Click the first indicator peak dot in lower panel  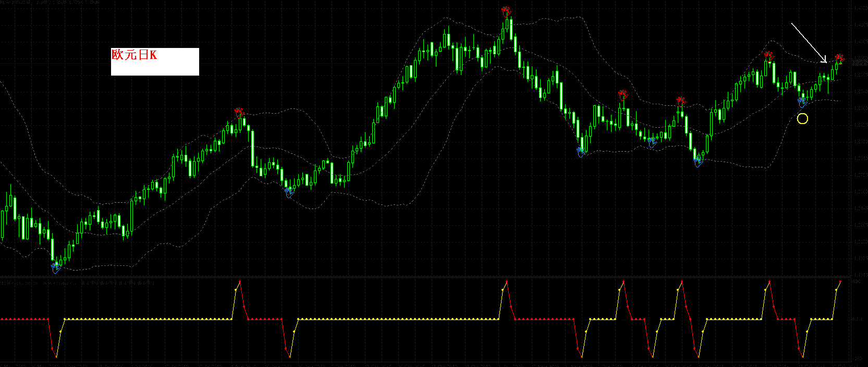pyautogui.click(x=240, y=282)
